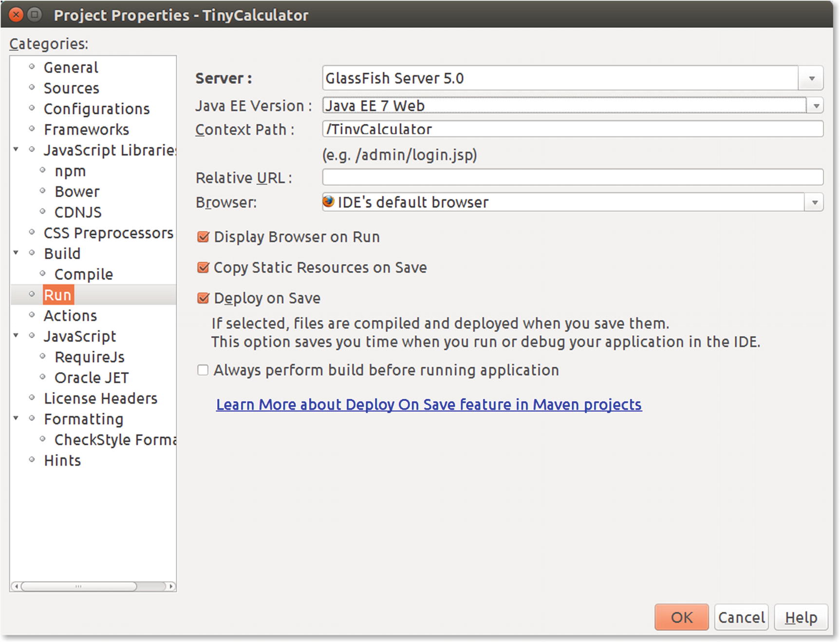
Task: Click the categories scrollbar left arrow
Action: point(16,586)
